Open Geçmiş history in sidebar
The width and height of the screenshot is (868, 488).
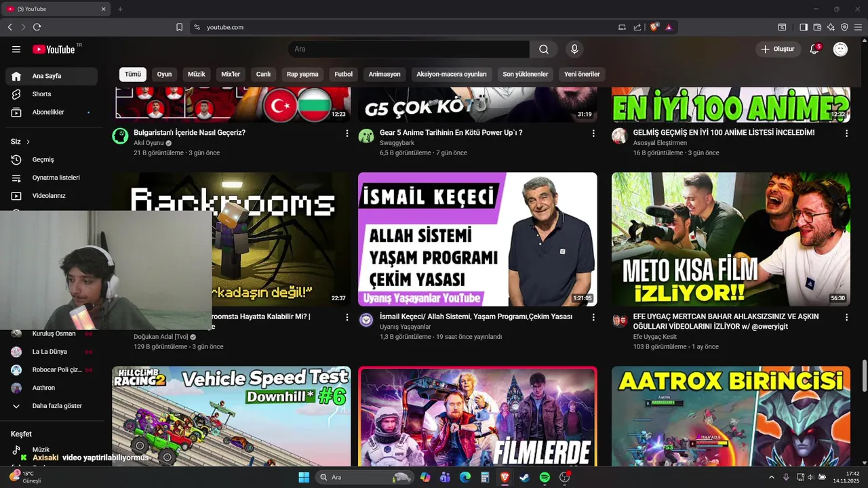pyautogui.click(x=52, y=159)
